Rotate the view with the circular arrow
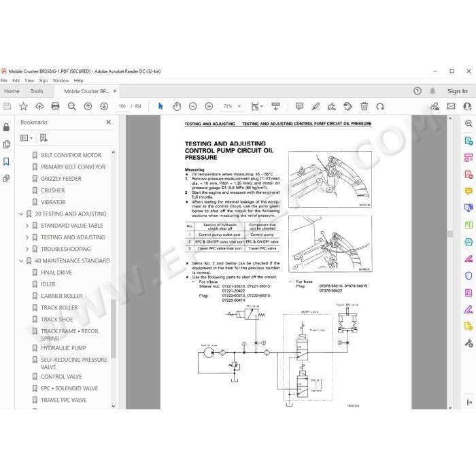Viewport: 476px width, 476px height. tap(380, 106)
